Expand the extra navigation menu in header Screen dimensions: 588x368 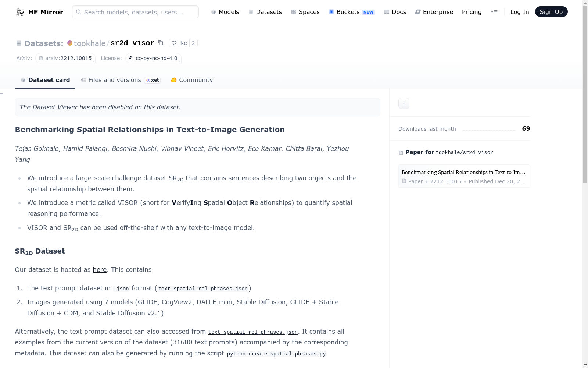(494, 12)
